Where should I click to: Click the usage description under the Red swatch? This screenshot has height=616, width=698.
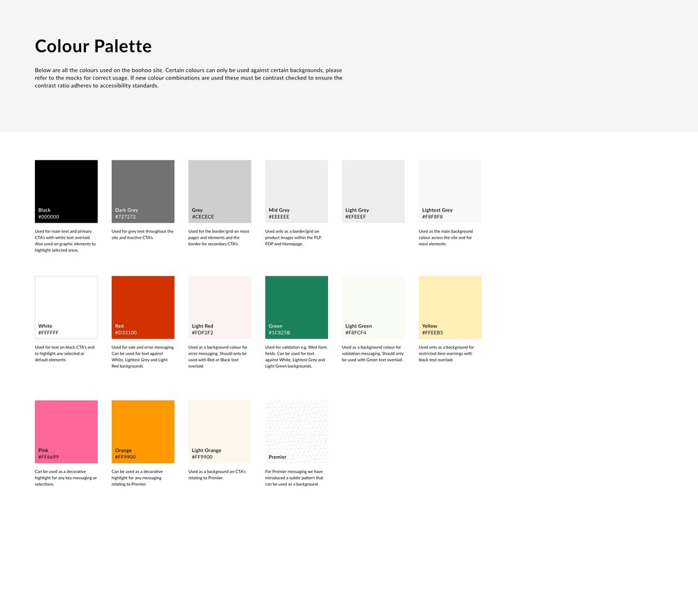pos(142,356)
